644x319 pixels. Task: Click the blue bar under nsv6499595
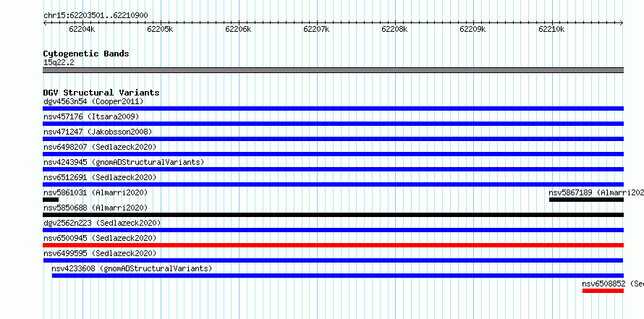[333, 260]
